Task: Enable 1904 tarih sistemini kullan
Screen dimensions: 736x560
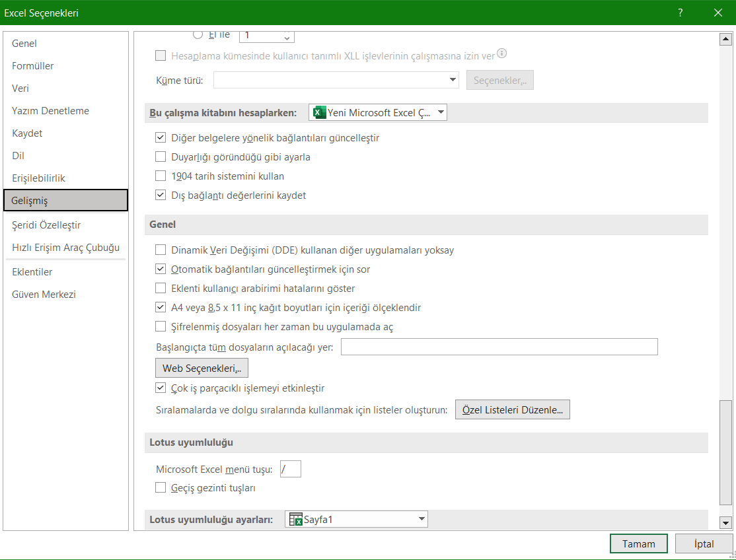Action: pos(161,176)
